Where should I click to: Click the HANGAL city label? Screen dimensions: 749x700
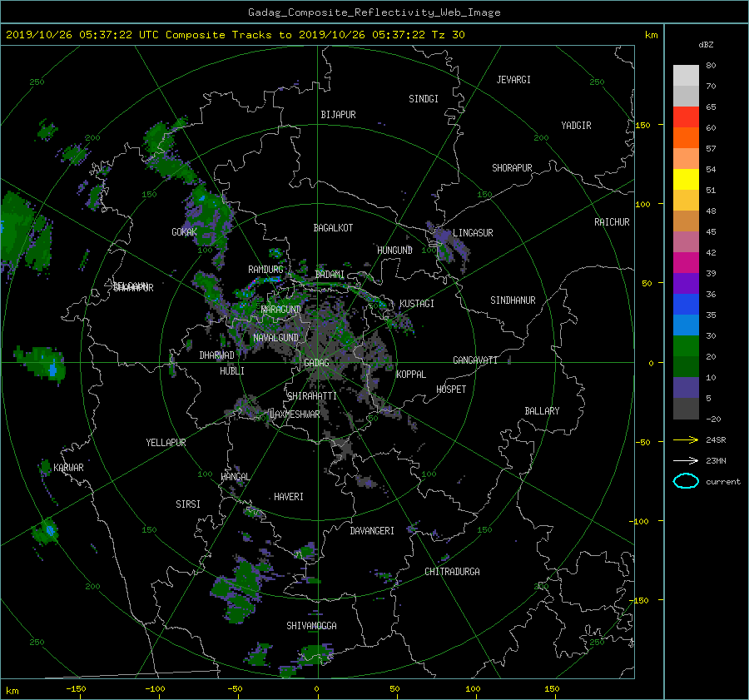coord(235,477)
